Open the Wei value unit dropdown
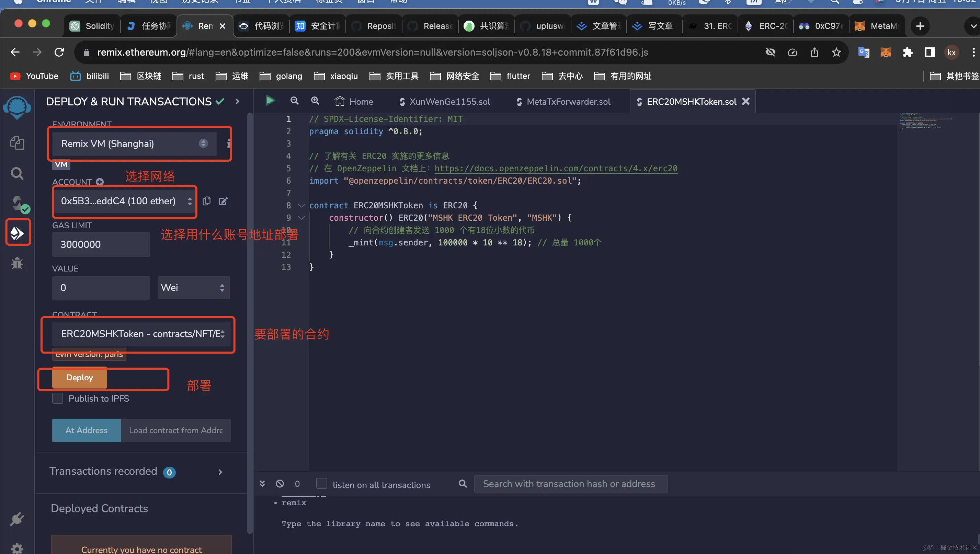980x554 pixels. [193, 287]
